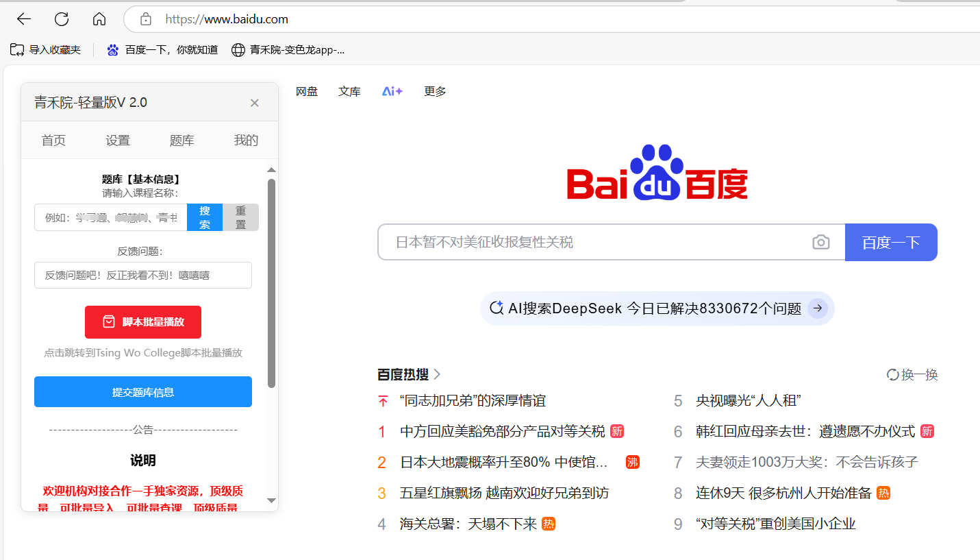Click 换一换 to refresh hot searches
Screen dimensions: 980x560
click(x=920, y=375)
